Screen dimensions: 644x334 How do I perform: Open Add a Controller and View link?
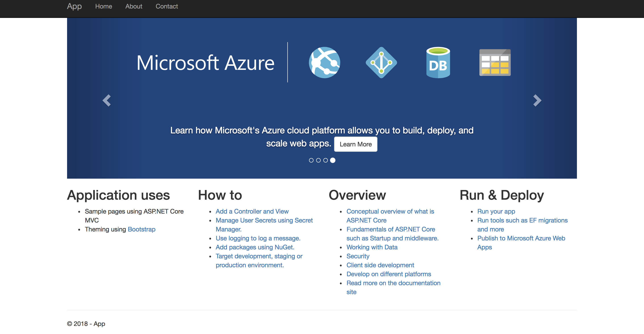(x=252, y=211)
